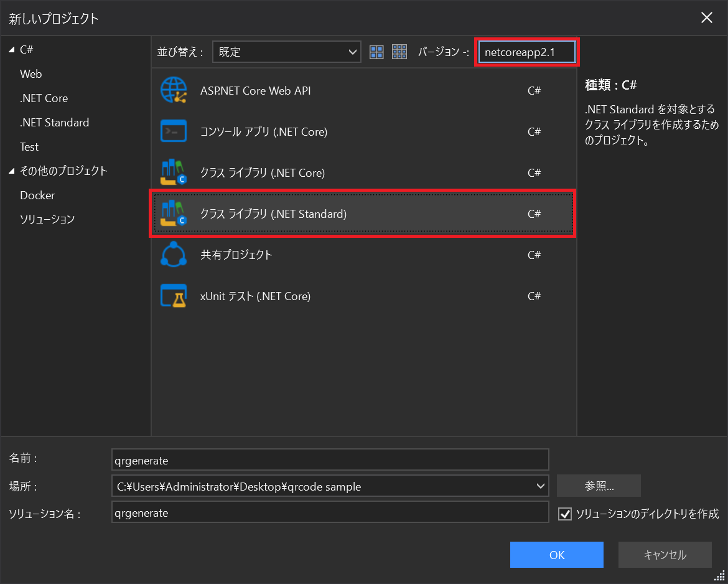Open the Docker project category
The image size is (728, 584).
click(x=37, y=195)
